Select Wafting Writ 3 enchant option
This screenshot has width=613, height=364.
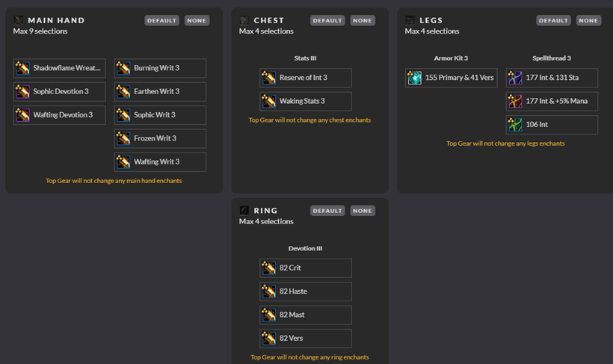coord(160,162)
